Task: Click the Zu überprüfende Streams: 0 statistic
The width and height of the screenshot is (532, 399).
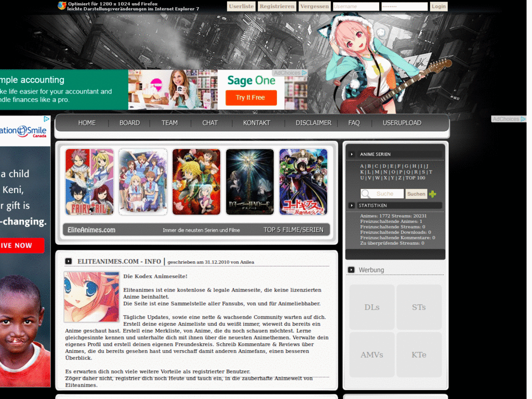Action: (392, 243)
